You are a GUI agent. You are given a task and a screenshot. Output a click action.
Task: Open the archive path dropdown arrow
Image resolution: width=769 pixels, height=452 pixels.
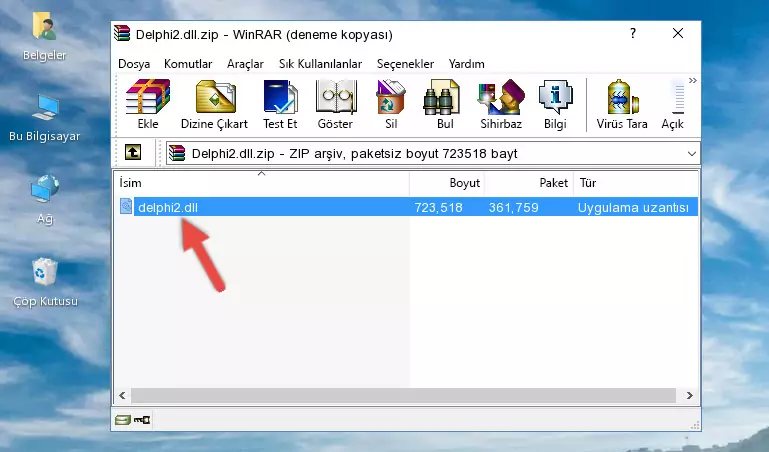coord(692,153)
